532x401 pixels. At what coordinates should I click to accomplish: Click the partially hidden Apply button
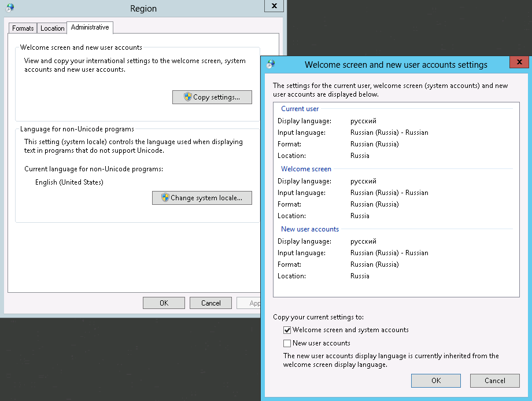253,303
